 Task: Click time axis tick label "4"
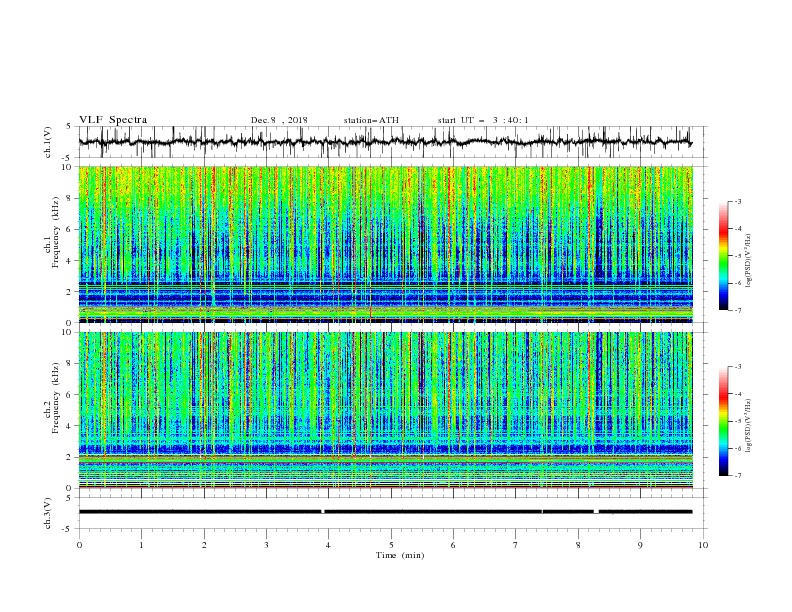click(x=328, y=545)
